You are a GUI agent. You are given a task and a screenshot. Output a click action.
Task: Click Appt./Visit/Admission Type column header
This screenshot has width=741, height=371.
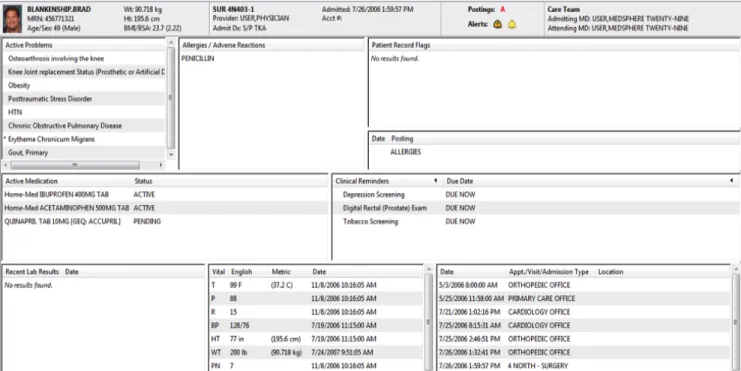coord(549,272)
